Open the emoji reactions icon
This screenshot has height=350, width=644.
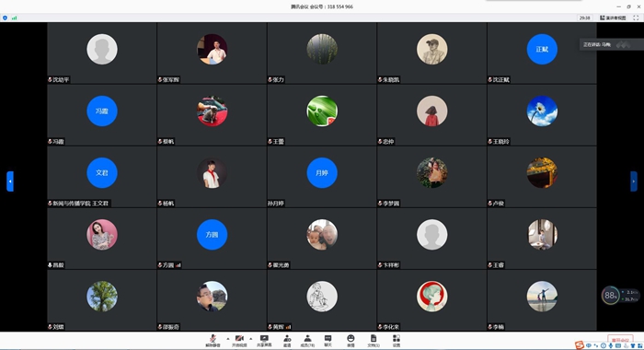(351, 341)
